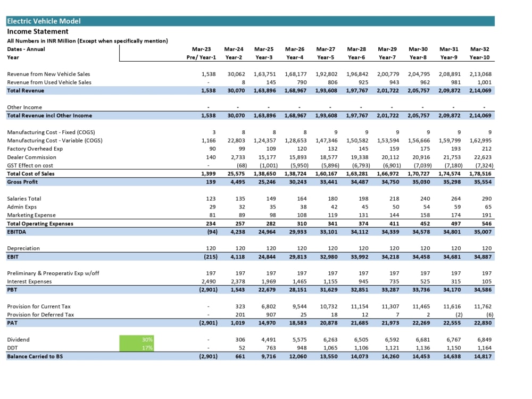
Task: Select the green 17% DDT rate cell
Action: pyautogui.click(x=137, y=347)
